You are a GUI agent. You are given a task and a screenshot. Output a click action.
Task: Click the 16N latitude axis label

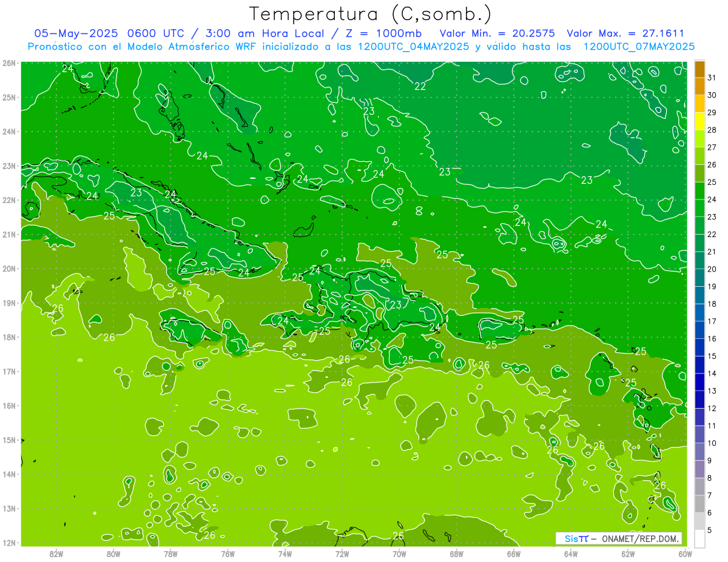tap(8, 406)
